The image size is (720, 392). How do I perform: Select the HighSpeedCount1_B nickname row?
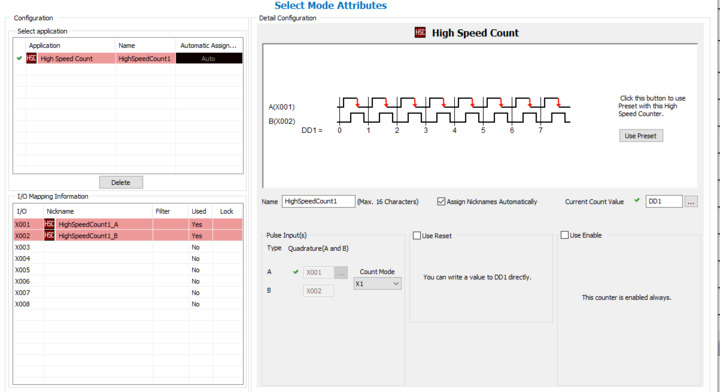(x=128, y=235)
